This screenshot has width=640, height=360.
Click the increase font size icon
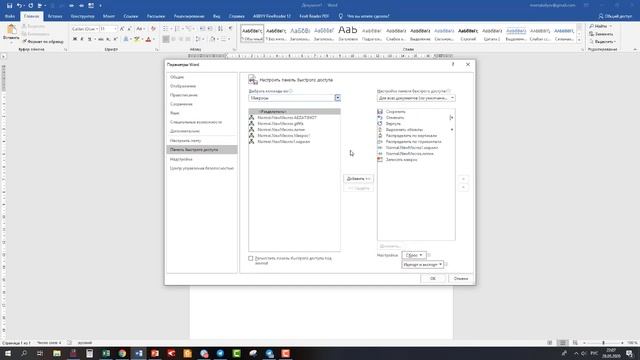(x=122, y=29)
